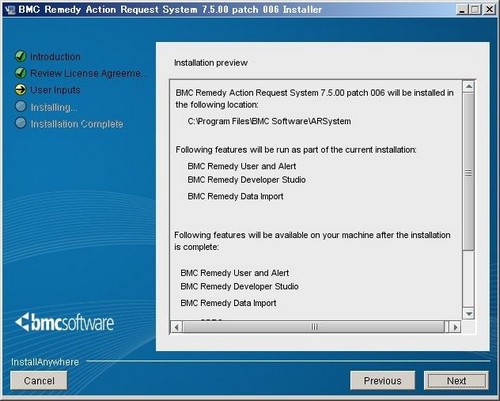Click 'BMC Remedy User and Alert' under current installation features

(x=242, y=166)
